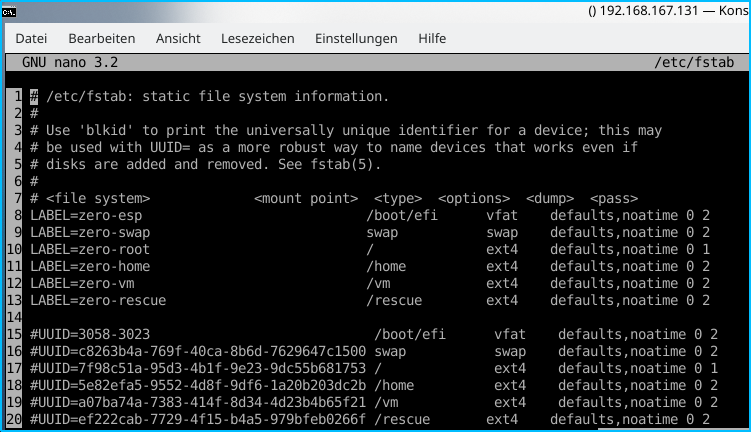Open the Einstellungen menu

click(x=356, y=39)
